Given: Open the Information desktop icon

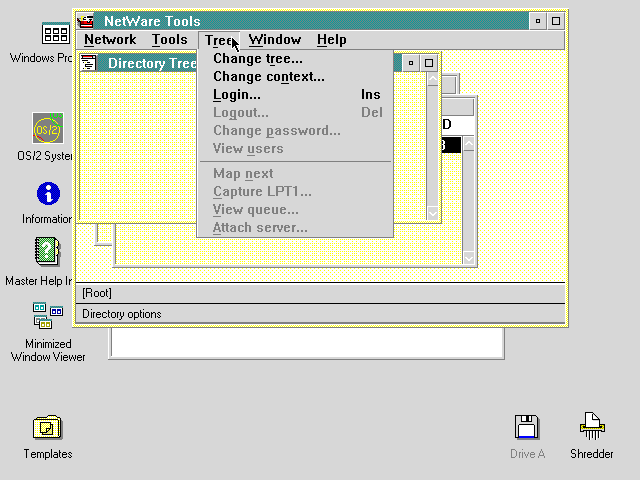Looking at the screenshot, I should [48, 193].
